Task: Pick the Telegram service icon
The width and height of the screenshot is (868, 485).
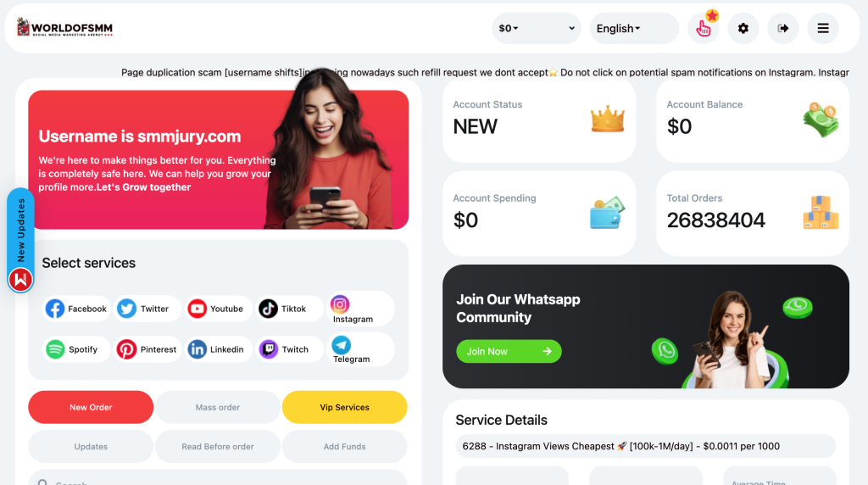Action: [x=341, y=345]
